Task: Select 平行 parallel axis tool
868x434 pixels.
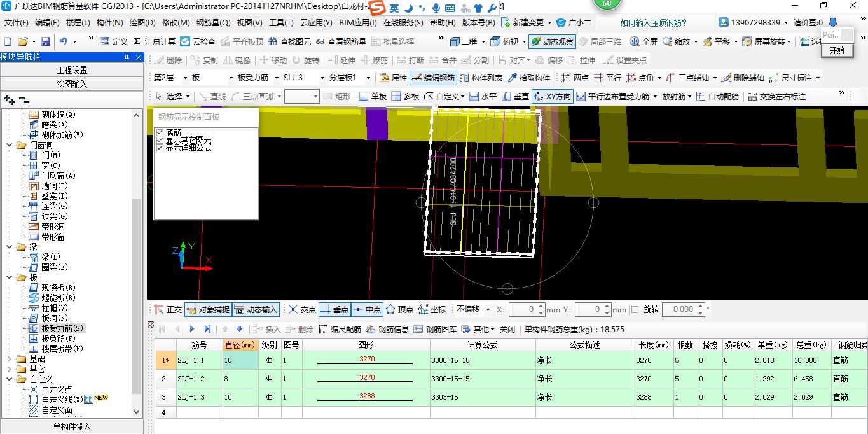Action: click(607, 78)
